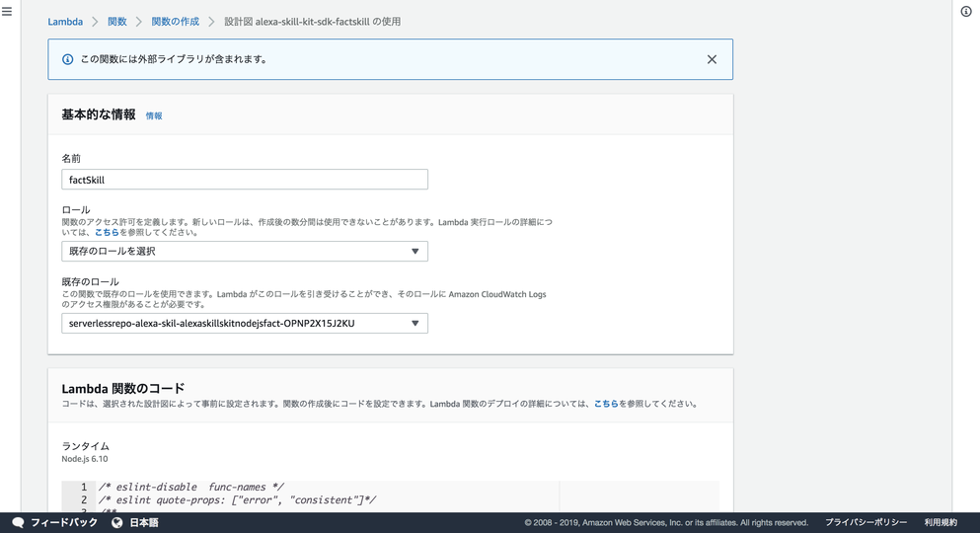The height and width of the screenshot is (533, 980).
Task: Click the info icon in the blue notice
Action: (67, 59)
